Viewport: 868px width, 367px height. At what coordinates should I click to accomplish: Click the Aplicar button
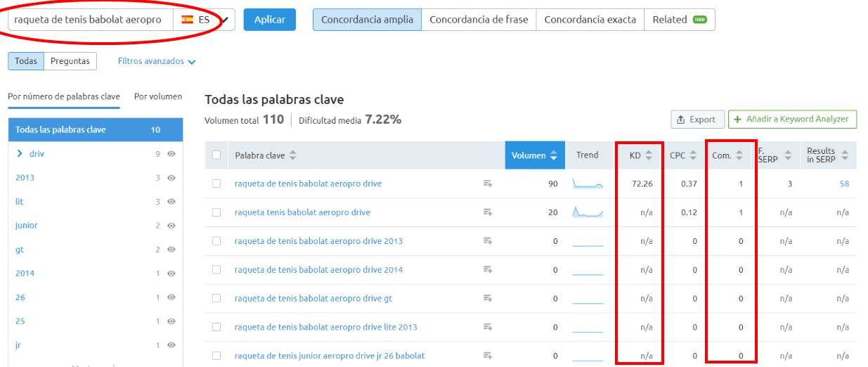point(270,20)
